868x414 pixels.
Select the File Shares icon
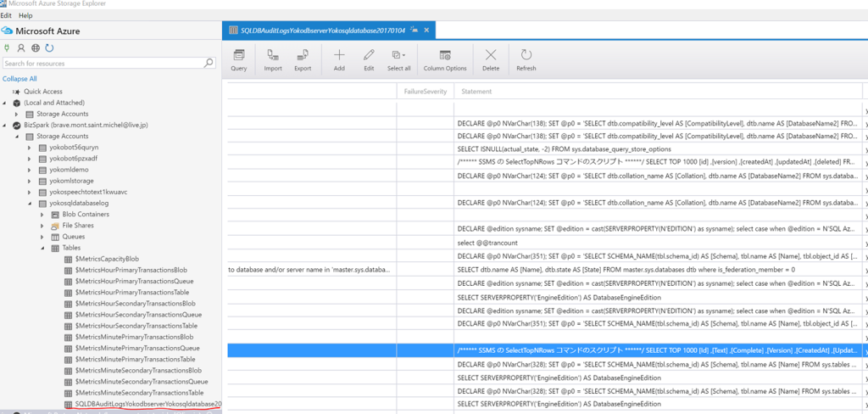(x=55, y=226)
